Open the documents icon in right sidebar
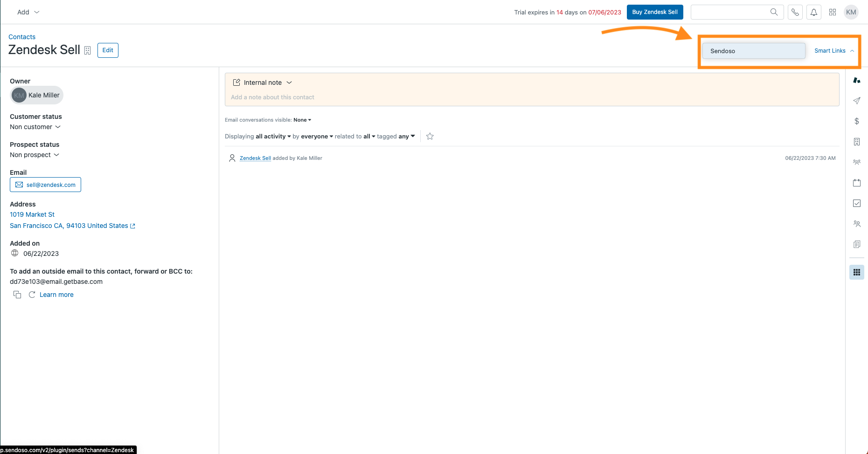The height and width of the screenshot is (454, 868). (856, 244)
